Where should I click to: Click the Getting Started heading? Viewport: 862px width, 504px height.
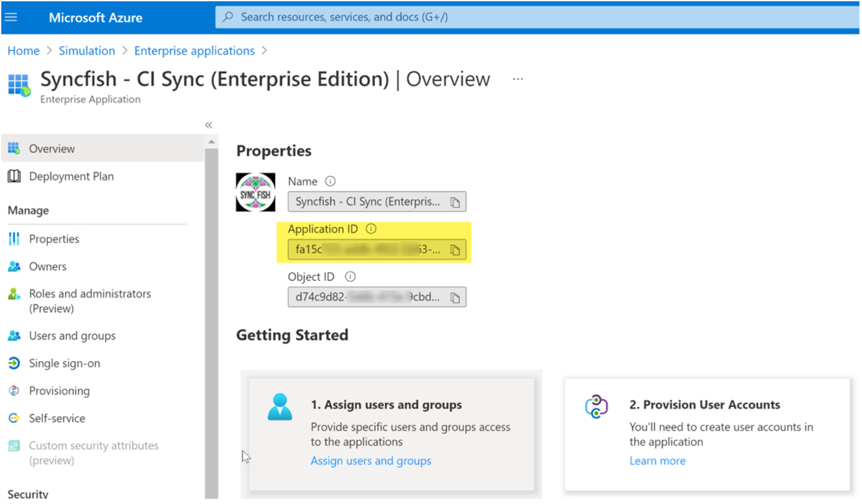click(x=292, y=335)
